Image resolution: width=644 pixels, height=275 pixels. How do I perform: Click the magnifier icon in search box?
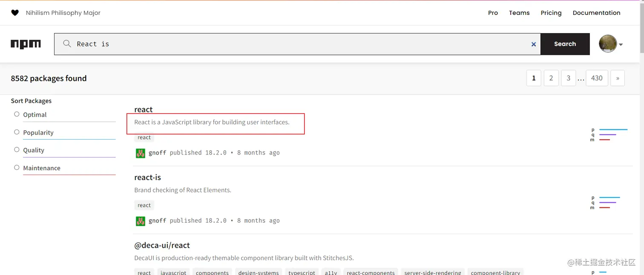pos(67,44)
